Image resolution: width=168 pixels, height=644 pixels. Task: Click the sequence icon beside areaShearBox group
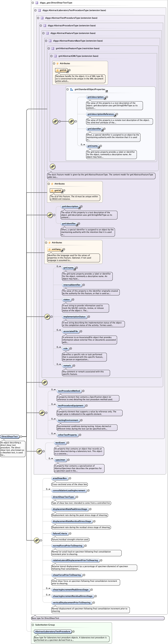pos(37,540)
